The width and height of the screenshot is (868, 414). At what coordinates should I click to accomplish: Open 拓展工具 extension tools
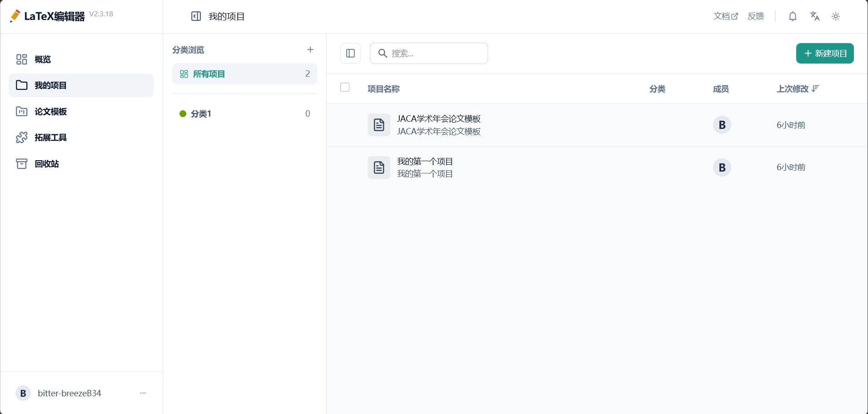coord(81,138)
